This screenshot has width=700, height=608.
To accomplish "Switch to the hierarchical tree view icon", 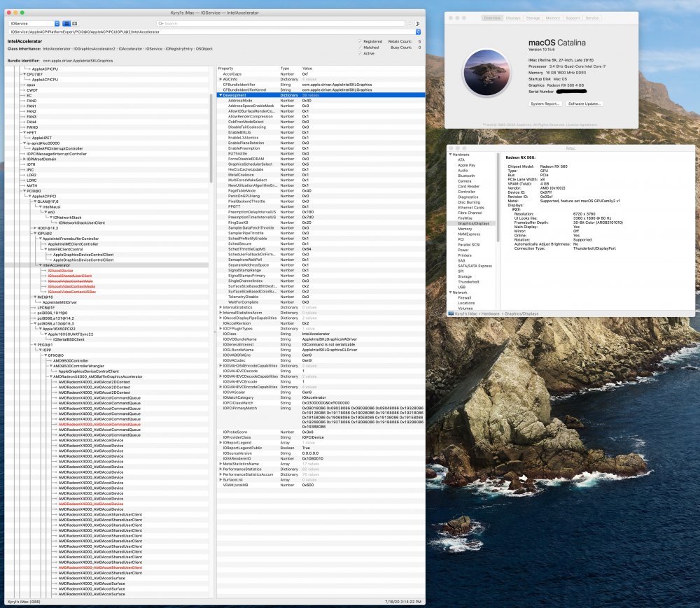I will tap(66, 23).
